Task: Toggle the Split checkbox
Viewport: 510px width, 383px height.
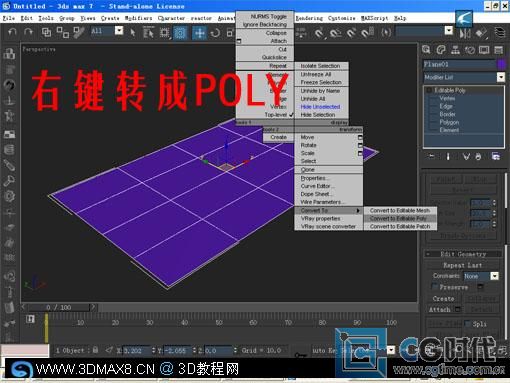Action: point(467,323)
